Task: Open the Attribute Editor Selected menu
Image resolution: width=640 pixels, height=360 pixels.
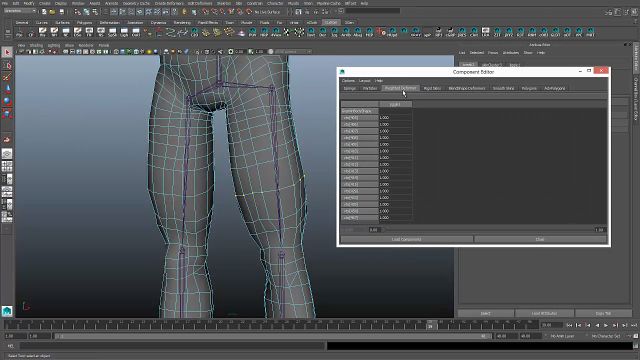Action: (x=476, y=53)
